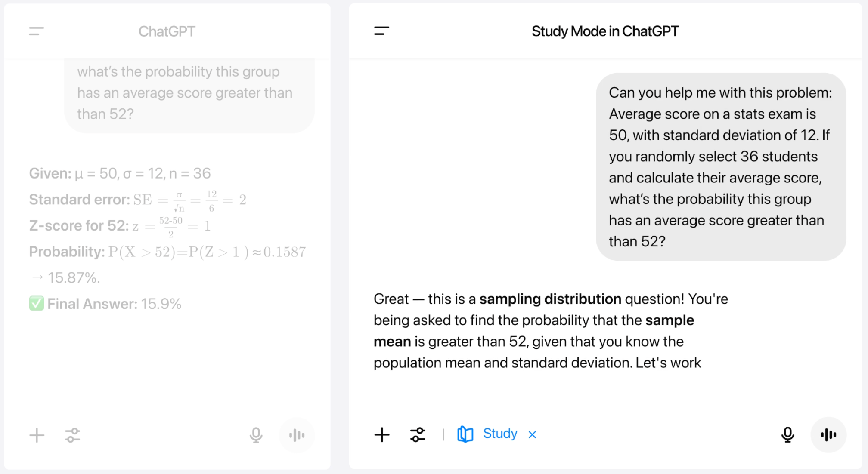Image resolution: width=868 pixels, height=474 pixels.
Task: Open tools sliders icon in Study Mode panel
Action: [418, 434]
